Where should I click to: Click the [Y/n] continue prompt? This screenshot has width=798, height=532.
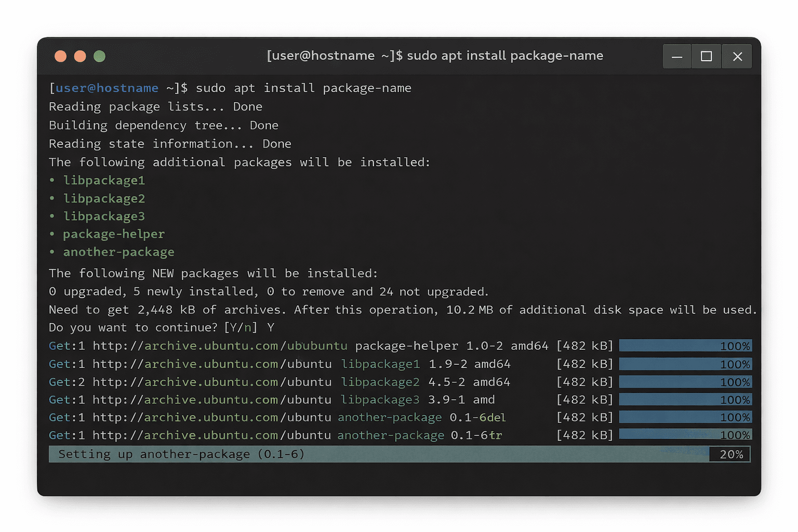(x=241, y=328)
